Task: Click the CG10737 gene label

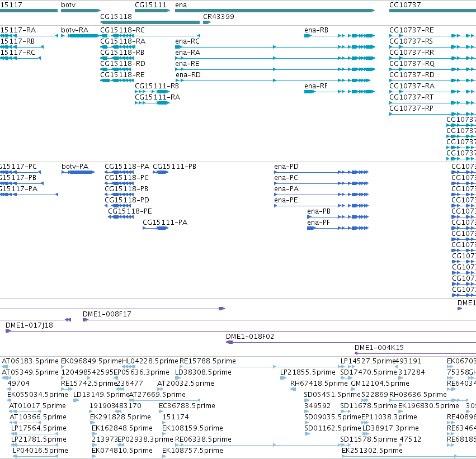Action: [405, 5]
